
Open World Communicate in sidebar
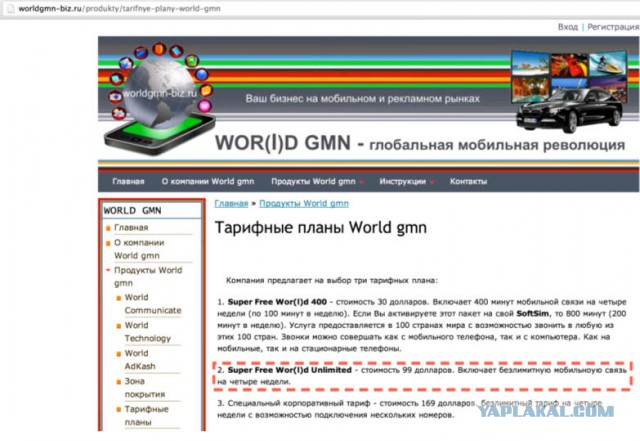153,304
